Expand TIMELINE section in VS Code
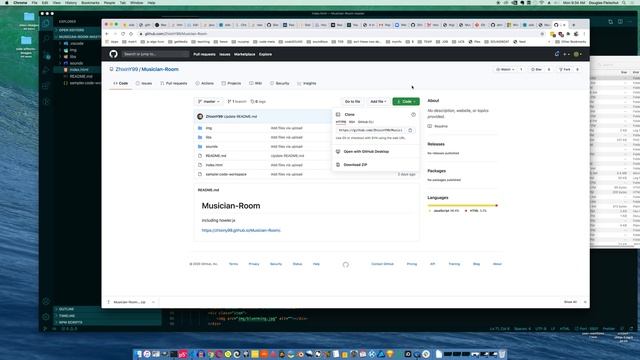640x360 pixels. point(67,316)
